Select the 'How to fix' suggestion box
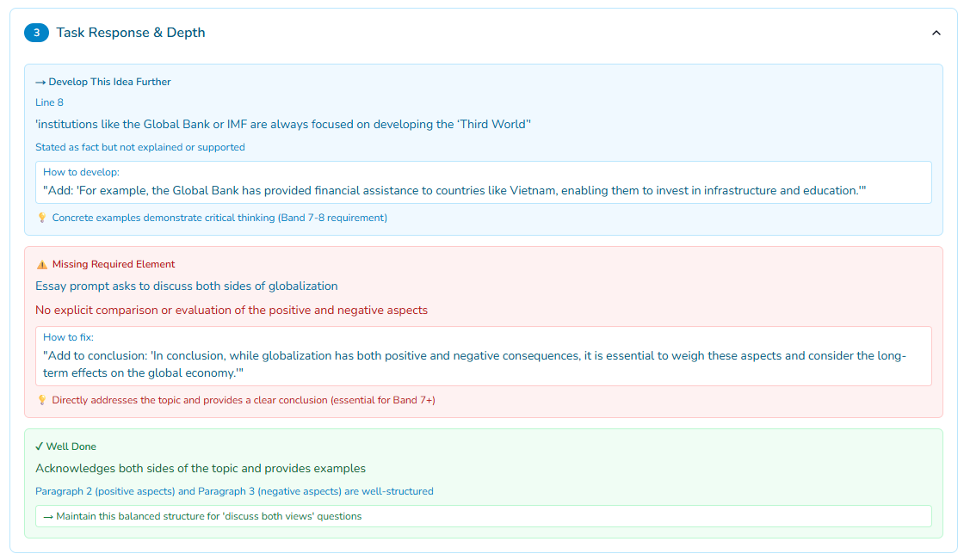964x560 pixels. (x=483, y=356)
